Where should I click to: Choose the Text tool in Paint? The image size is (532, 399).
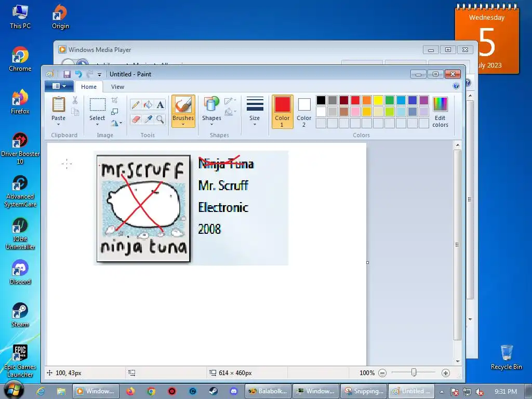click(160, 105)
